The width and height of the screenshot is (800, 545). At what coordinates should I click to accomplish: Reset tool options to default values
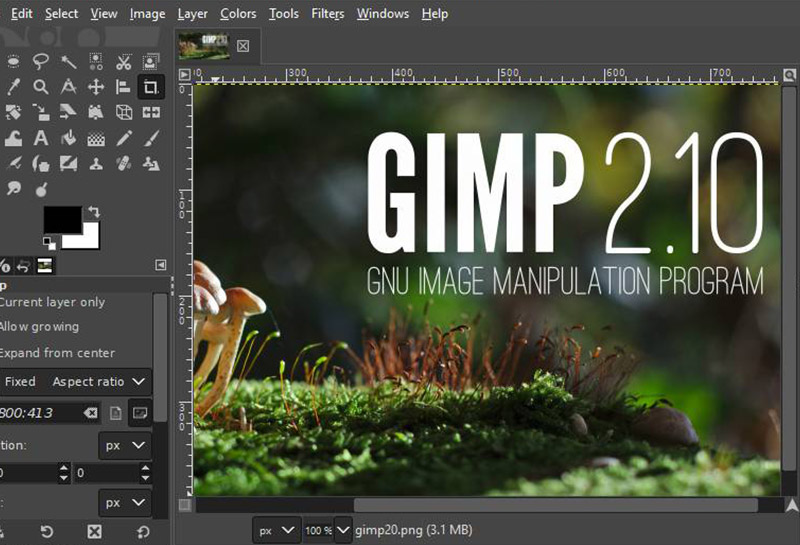(x=143, y=532)
